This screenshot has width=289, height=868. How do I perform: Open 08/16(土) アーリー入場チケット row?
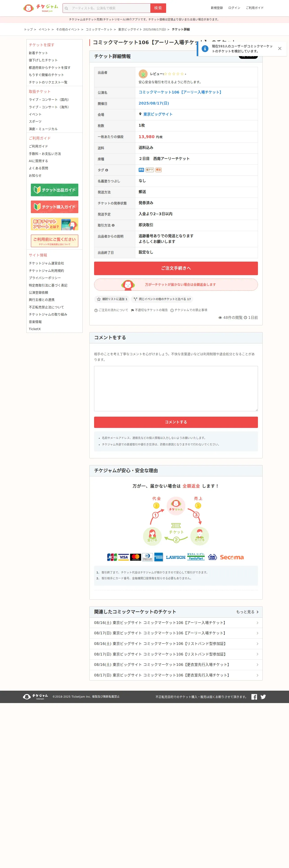pyautogui.click(x=176, y=623)
